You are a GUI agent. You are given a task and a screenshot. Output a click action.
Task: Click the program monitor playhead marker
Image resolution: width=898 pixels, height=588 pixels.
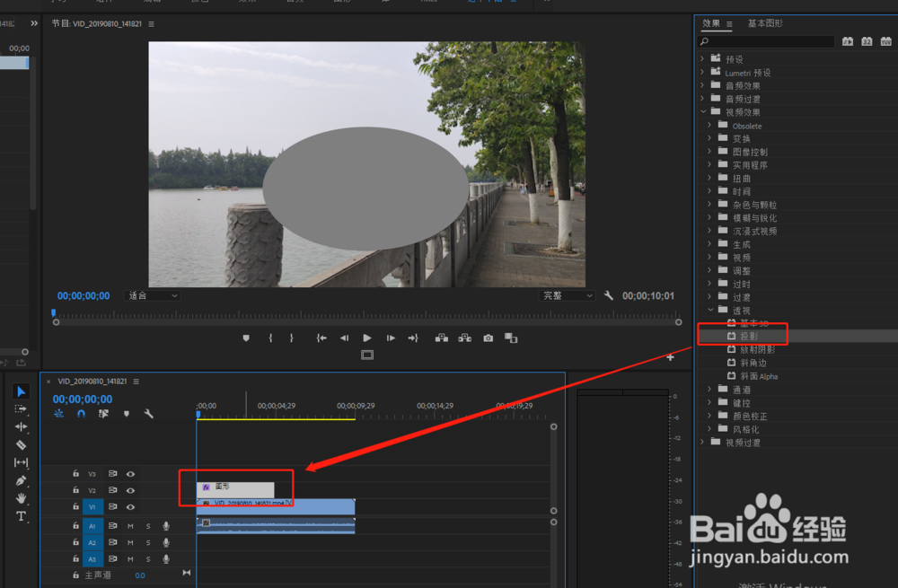point(53,313)
